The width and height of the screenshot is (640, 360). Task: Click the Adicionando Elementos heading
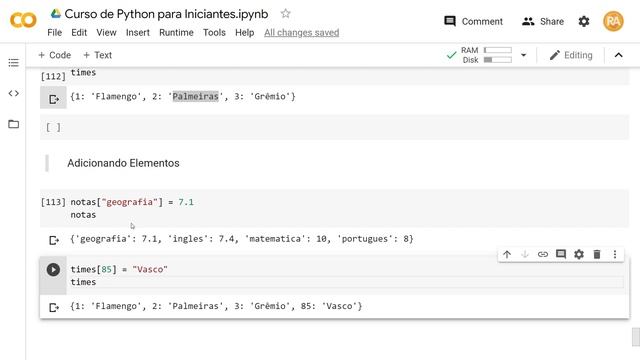pos(123,163)
